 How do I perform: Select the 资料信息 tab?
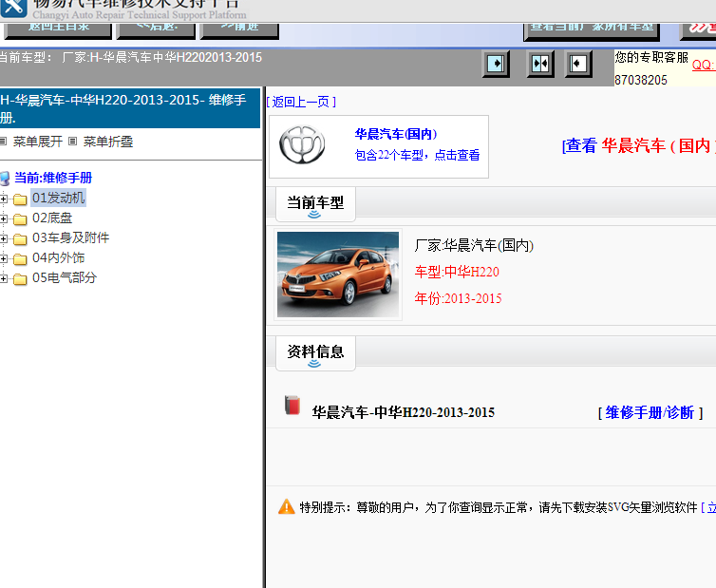click(x=315, y=353)
